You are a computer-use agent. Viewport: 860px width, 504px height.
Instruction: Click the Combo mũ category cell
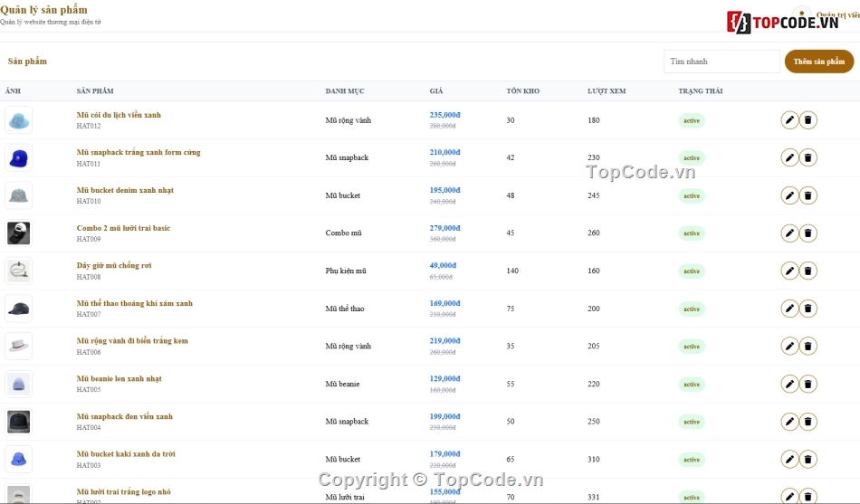(343, 233)
